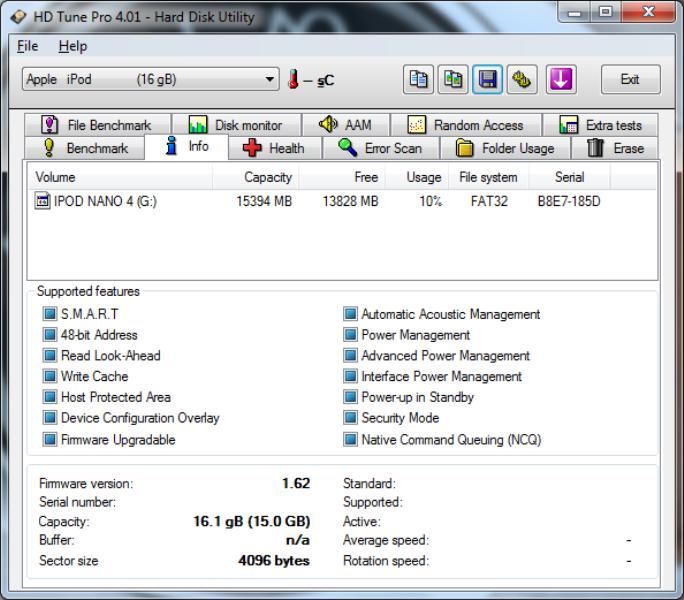The width and height of the screenshot is (684, 600).
Task: Click the copy text to clipboard icon
Action: click(x=418, y=80)
